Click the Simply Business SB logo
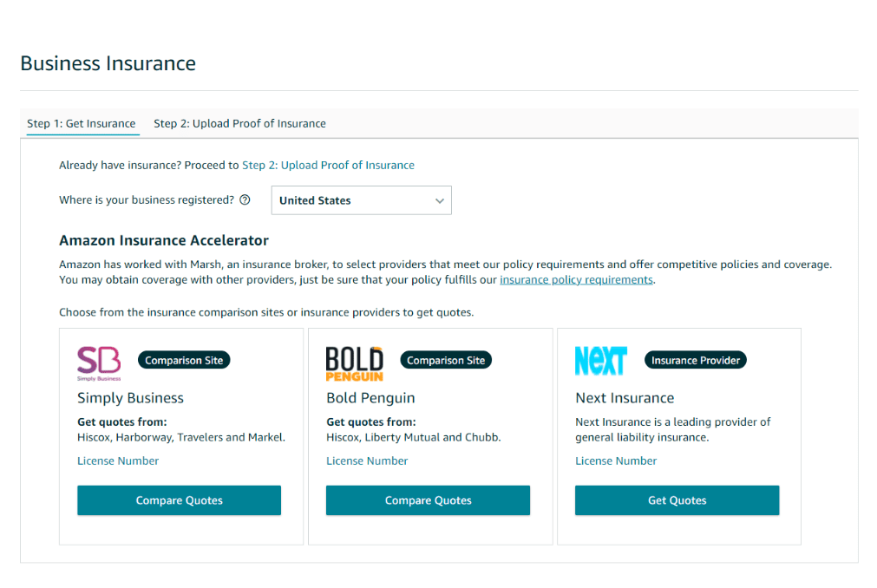This screenshot has width=877, height=588. point(99,363)
